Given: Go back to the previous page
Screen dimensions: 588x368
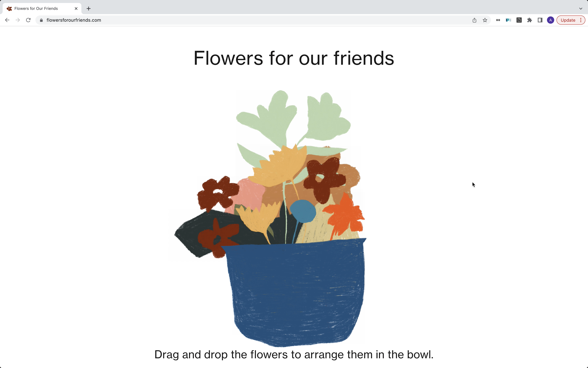Looking at the screenshot, I should point(7,20).
